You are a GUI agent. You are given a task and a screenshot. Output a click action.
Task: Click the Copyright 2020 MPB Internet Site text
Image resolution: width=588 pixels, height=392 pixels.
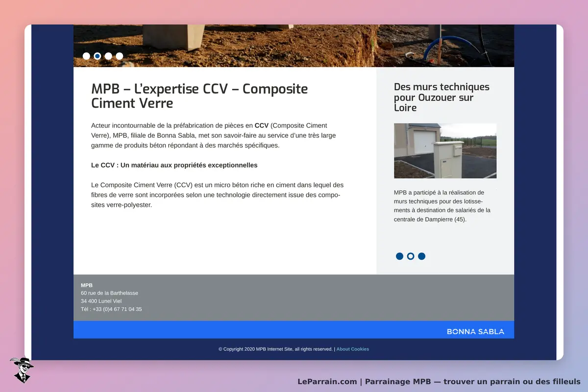275,349
